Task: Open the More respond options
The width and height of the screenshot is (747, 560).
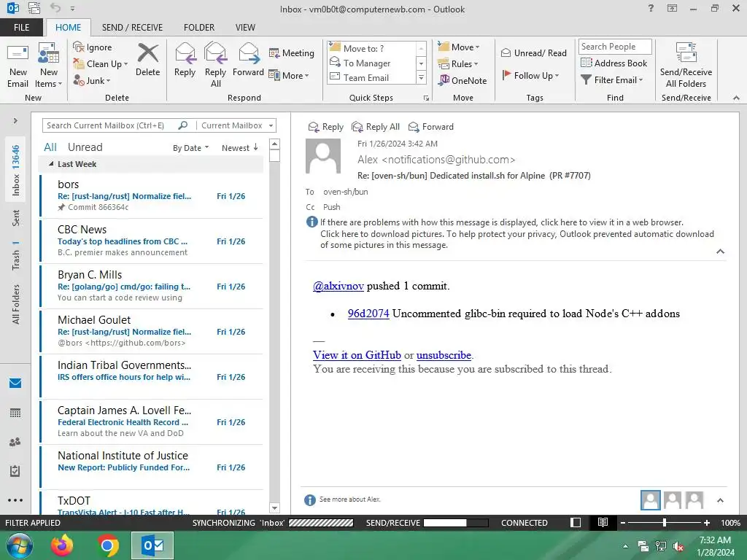Action: tap(289, 75)
